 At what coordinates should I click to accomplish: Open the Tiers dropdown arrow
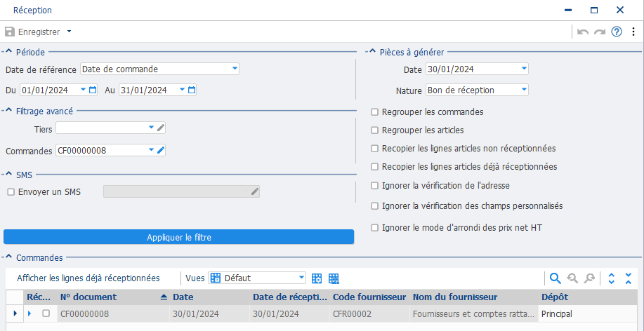(x=151, y=128)
